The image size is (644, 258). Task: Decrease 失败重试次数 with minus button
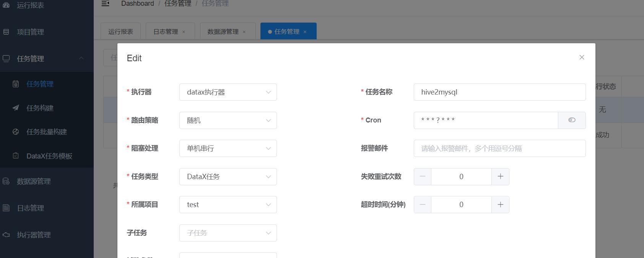pyautogui.click(x=423, y=176)
